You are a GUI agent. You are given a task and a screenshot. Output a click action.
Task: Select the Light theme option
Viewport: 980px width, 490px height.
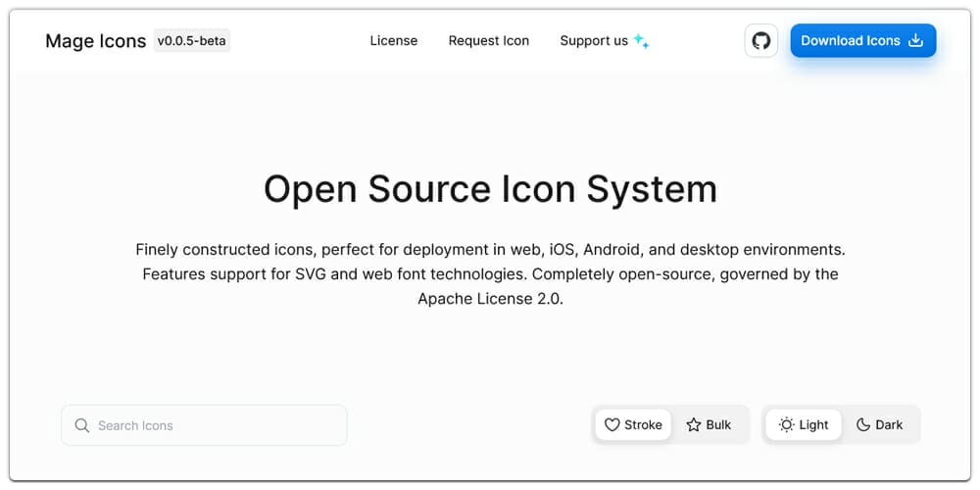pos(804,425)
